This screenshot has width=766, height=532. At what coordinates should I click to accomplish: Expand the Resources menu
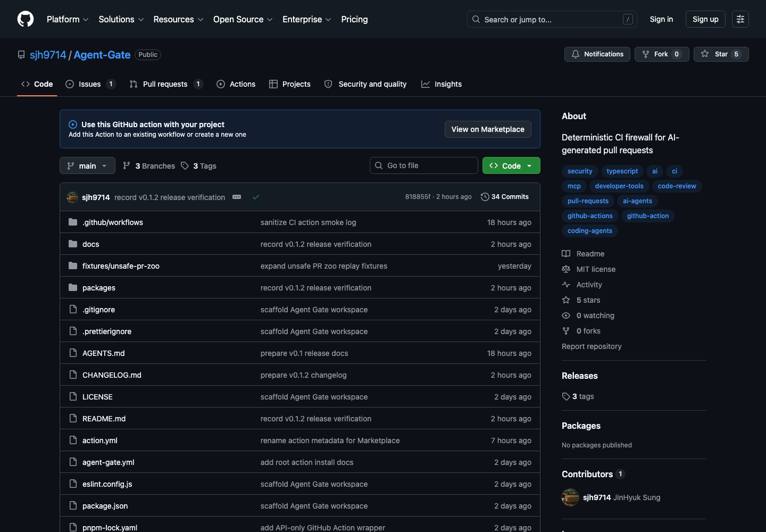coord(178,19)
